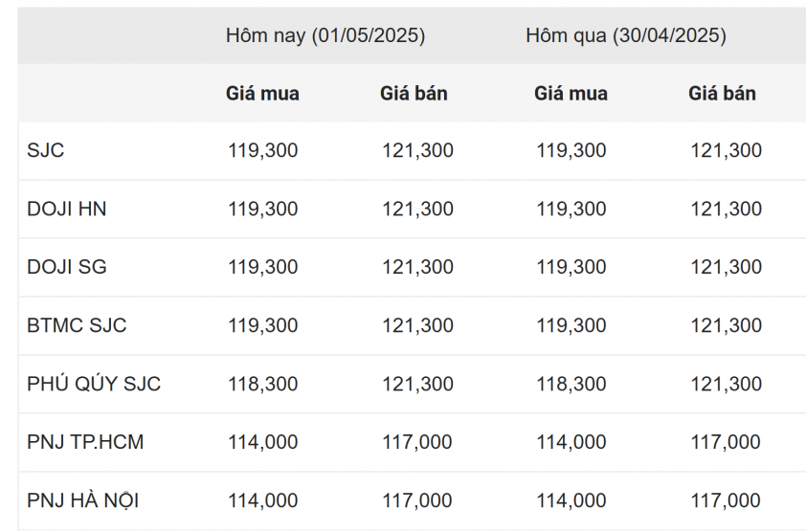Image resolution: width=806 pixels, height=532 pixels.
Task: Click PNJ HÀ NỘI yesterday's buy price 114,000
Action: click(571, 500)
